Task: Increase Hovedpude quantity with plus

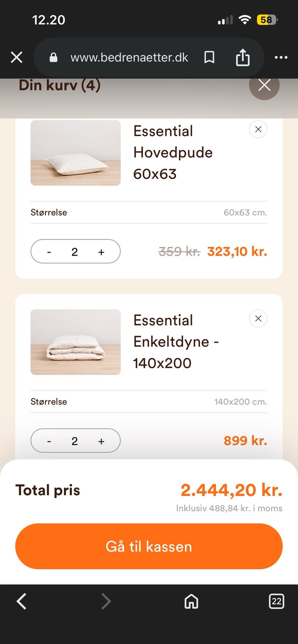Action: coord(101,252)
